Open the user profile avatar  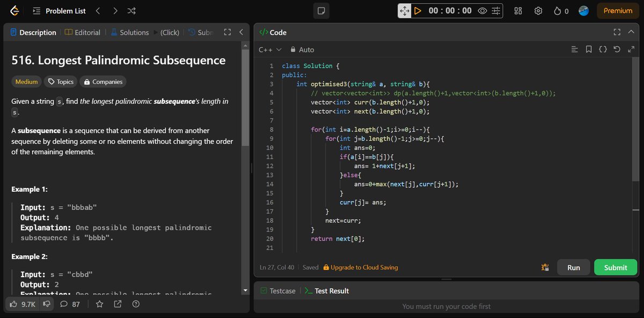tap(584, 11)
